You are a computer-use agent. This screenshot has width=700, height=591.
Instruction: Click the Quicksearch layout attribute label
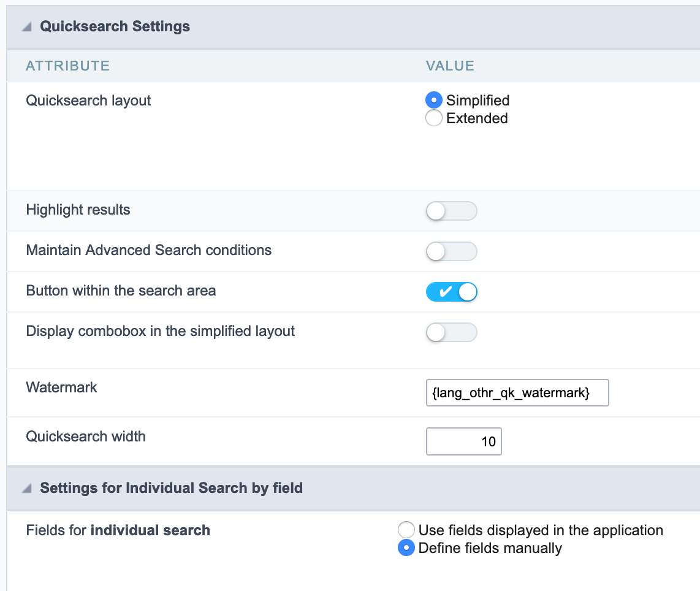(x=88, y=101)
